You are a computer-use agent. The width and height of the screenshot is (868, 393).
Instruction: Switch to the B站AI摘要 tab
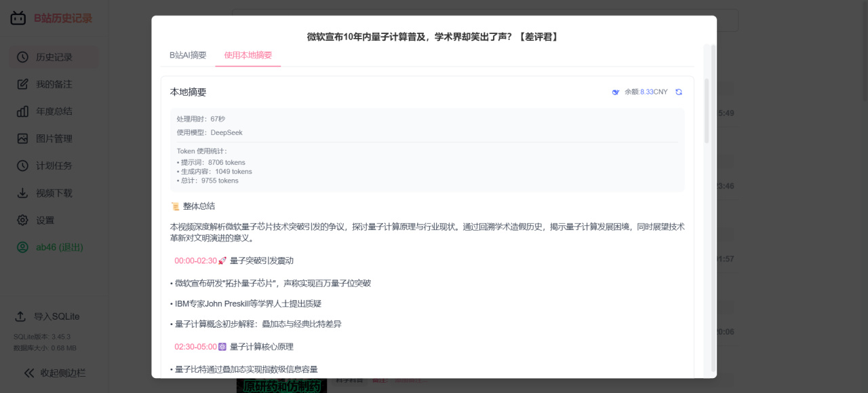click(188, 55)
